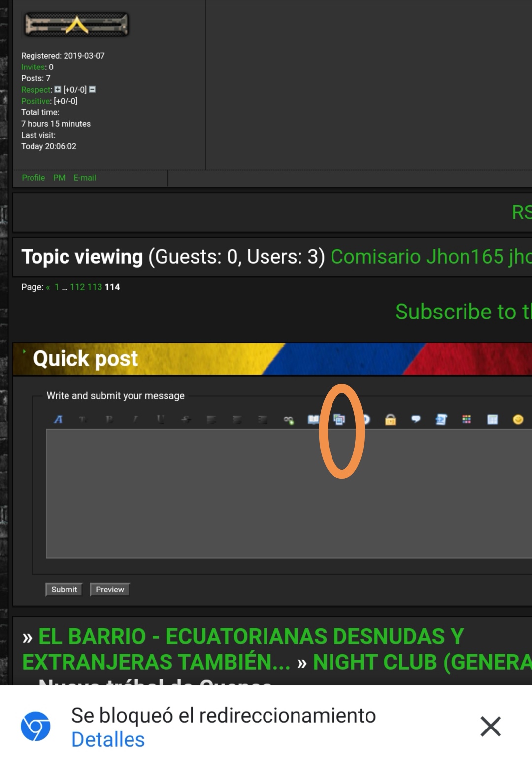Click the Chrome icon in redirect notice
Image resolution: width=532 pixels, height=764 pixels.
click(x=35, y=726)
